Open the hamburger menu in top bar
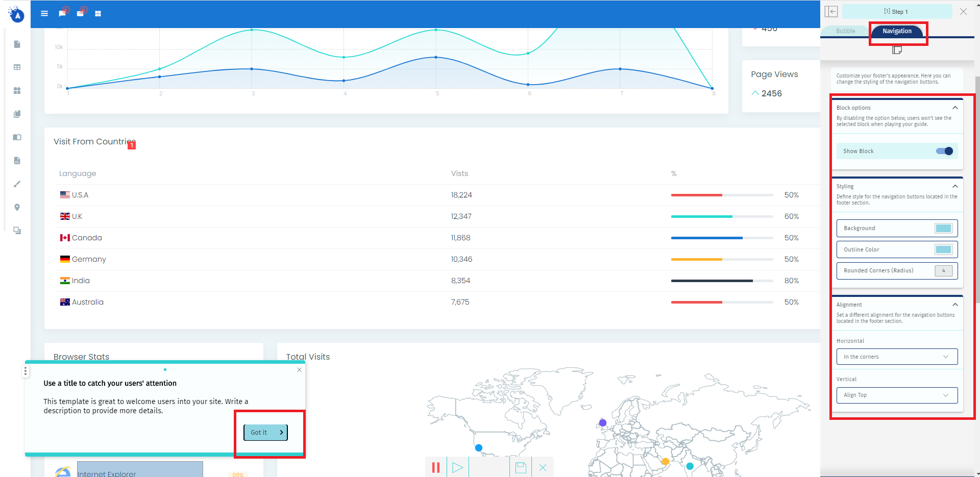Image resolution: width=980 pixels, height=477 pixels. pyautogui.click(x=44, y=14)
